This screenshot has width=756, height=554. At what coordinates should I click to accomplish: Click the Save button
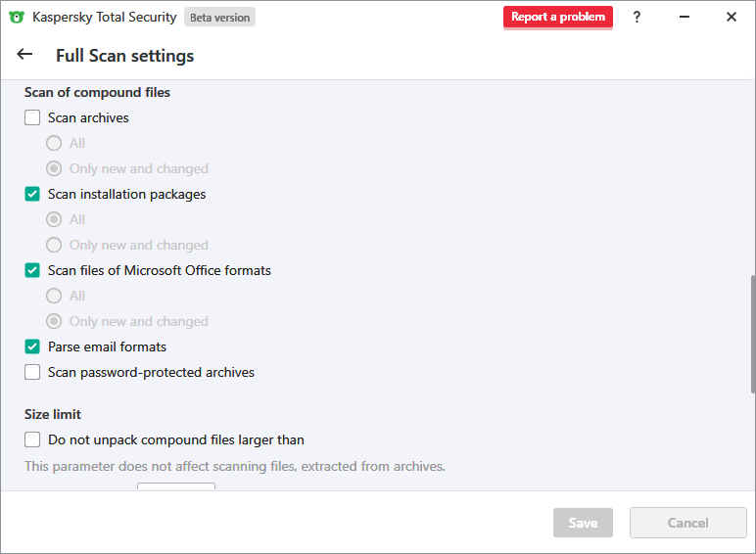(x=583, y=523)
